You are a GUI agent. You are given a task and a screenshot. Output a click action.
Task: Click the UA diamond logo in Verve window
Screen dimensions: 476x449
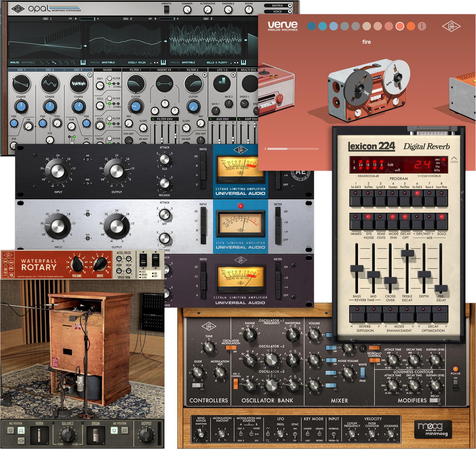(451, 26)
